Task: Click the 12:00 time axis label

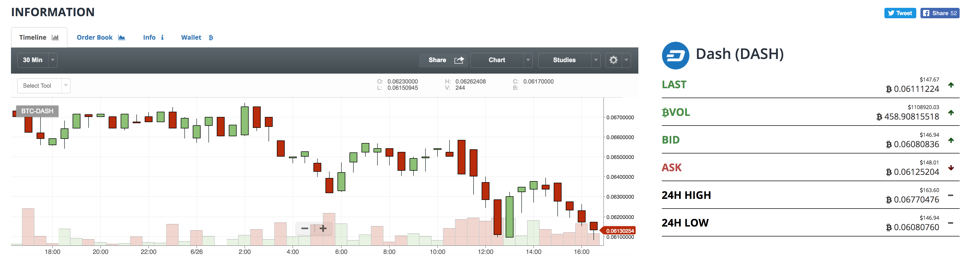Action: click(x=486, y=252)
